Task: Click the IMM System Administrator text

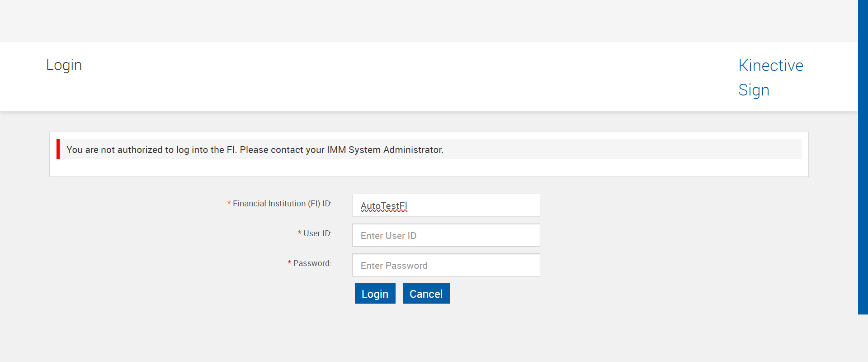Action: click(385, 150)
